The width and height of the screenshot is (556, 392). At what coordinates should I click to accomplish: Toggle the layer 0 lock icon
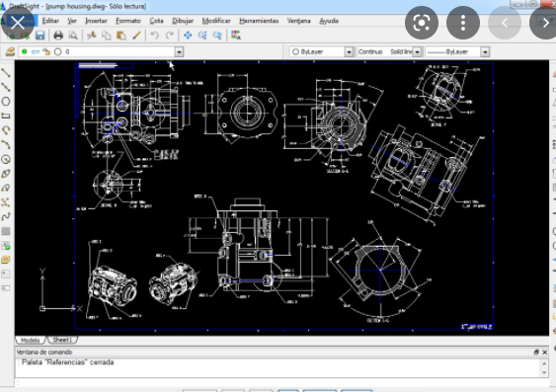click(x=46, y=51)
